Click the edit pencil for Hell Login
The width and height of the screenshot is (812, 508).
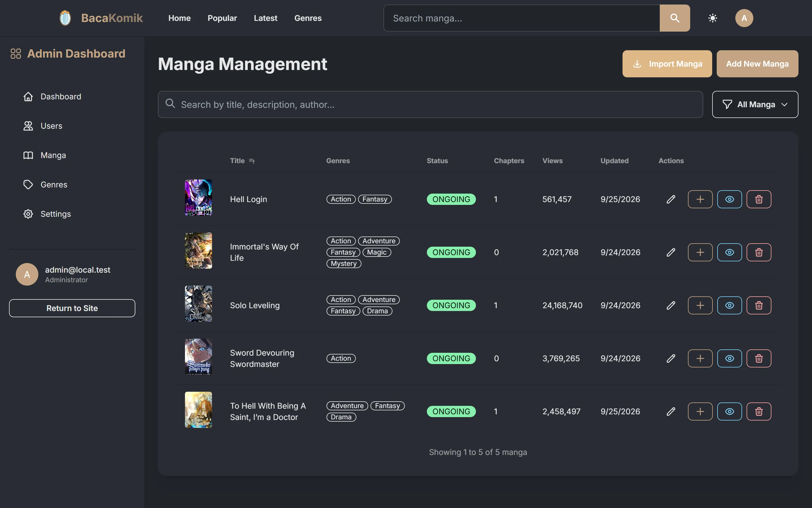671,199
